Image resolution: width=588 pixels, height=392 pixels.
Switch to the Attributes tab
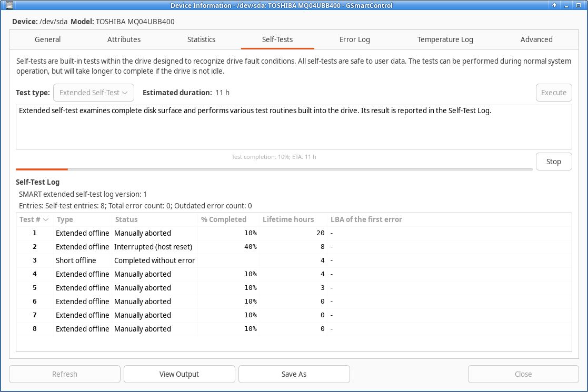coord(124,39)
